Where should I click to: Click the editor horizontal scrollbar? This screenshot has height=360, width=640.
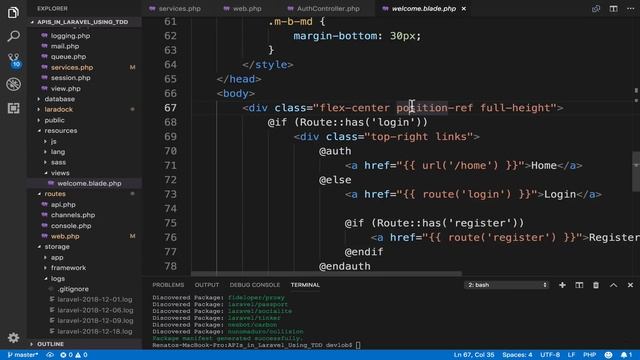pyautogui.click(x=327, y=274)
